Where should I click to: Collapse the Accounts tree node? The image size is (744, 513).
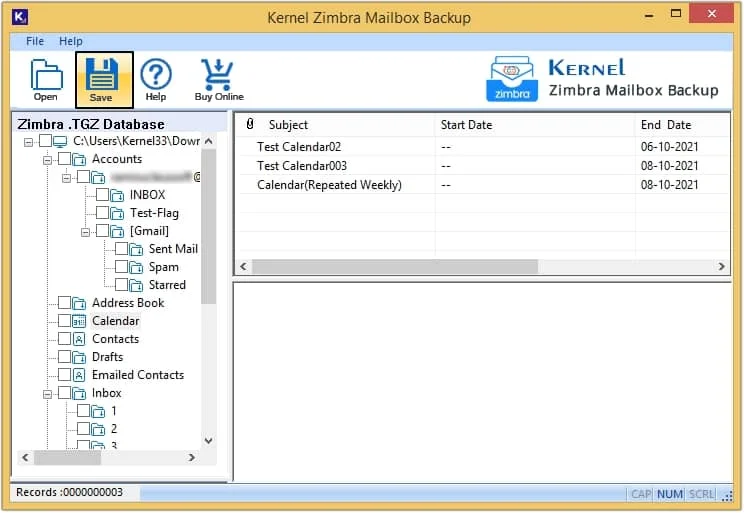pyautogui.click(x=47, y=160)
